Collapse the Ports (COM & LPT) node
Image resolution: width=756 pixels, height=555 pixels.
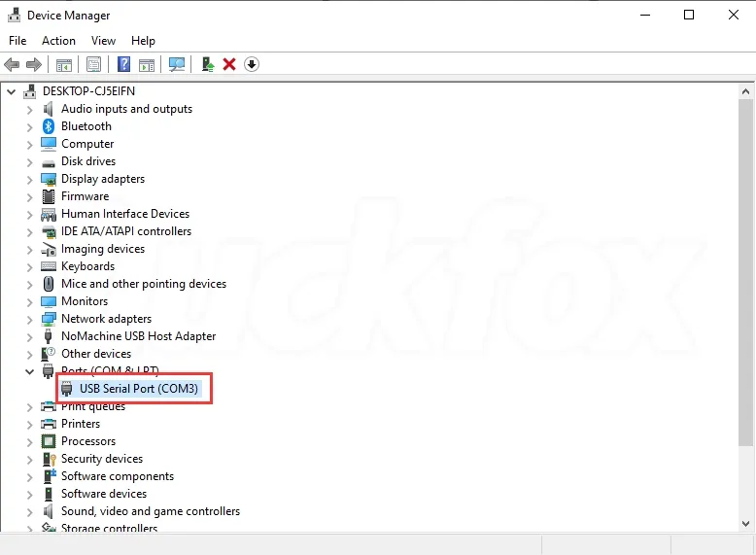pyautogui.click(x=29, y=371)
